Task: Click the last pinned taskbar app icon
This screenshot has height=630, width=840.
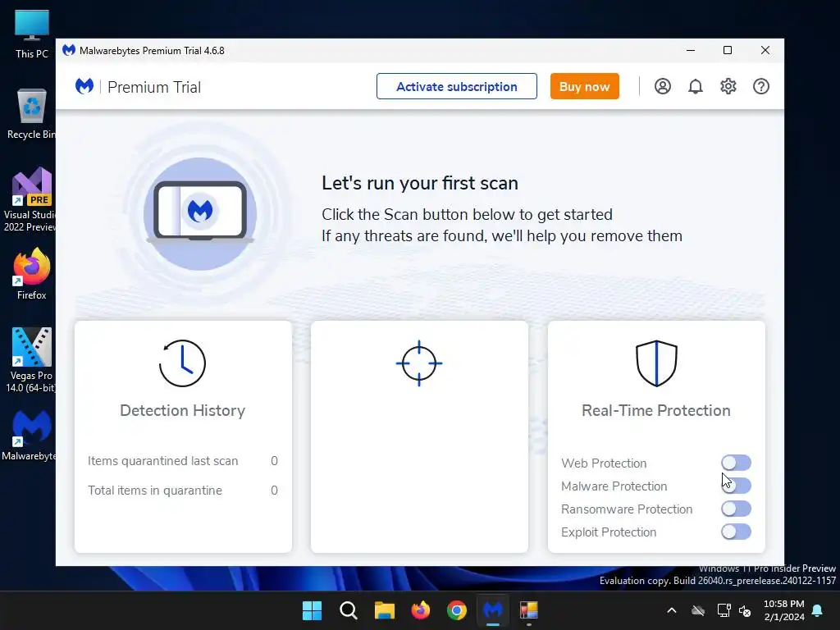Action: pos(529,610)
